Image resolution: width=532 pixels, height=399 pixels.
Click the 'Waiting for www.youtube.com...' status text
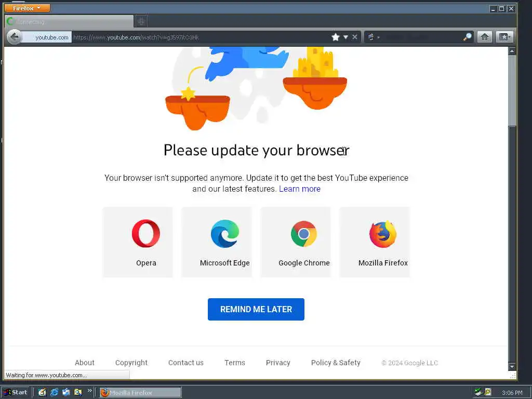pyautogui.click(x=46, y=375)
